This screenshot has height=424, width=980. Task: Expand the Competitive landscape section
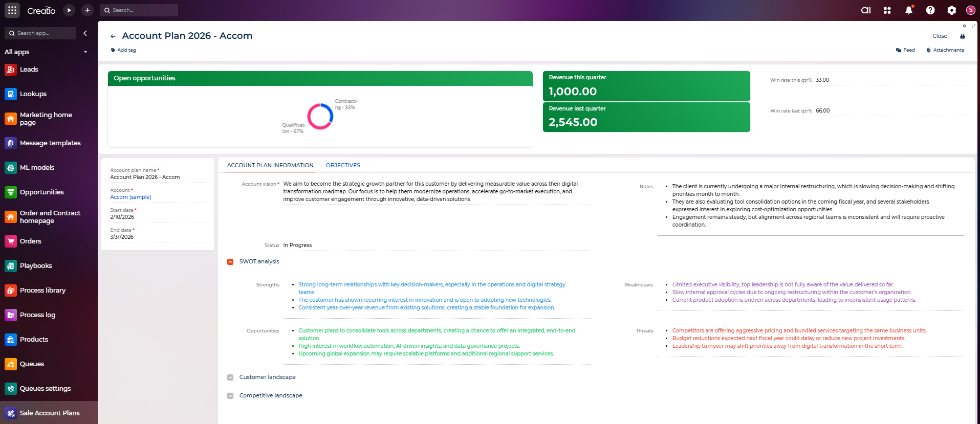230,396
